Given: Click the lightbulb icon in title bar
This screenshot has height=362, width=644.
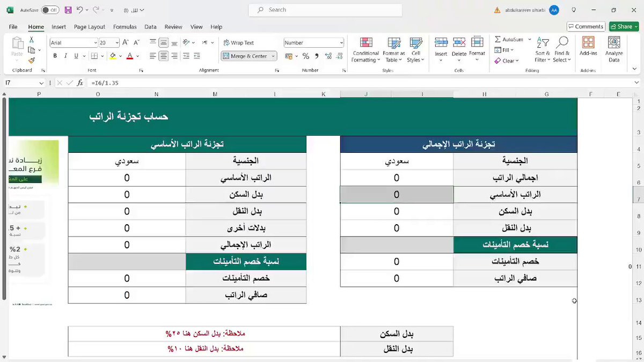Looking at the screenshot, I should click(x=574, y=10).
